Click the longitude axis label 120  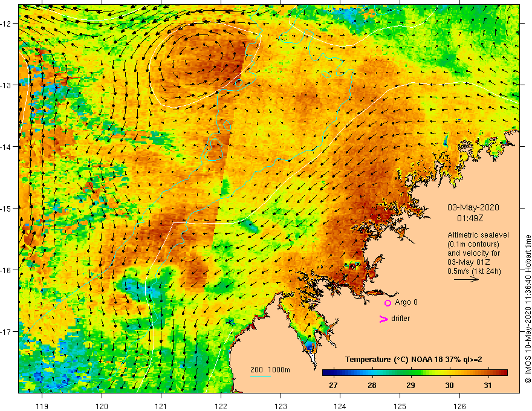click(x=102, y=406)
